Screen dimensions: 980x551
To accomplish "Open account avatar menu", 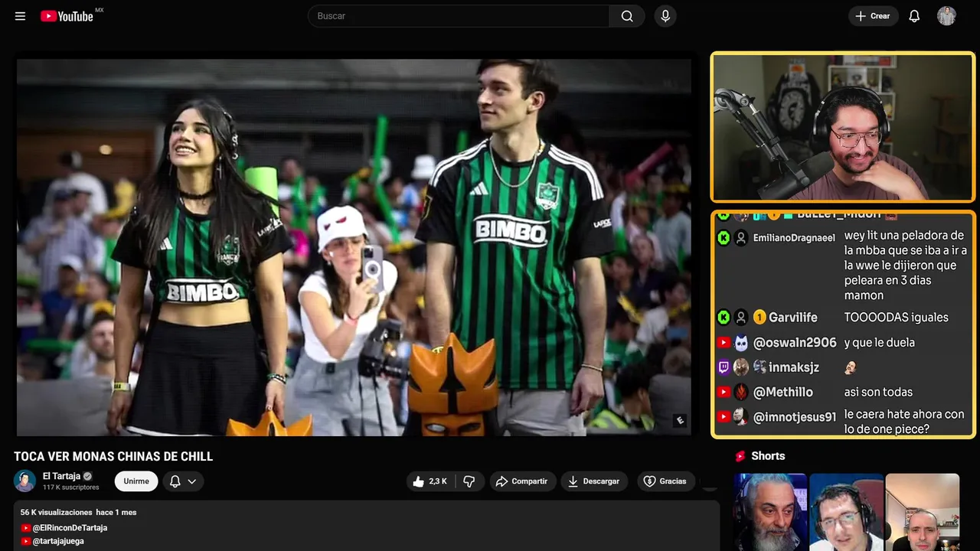I will tap(946, 16).
